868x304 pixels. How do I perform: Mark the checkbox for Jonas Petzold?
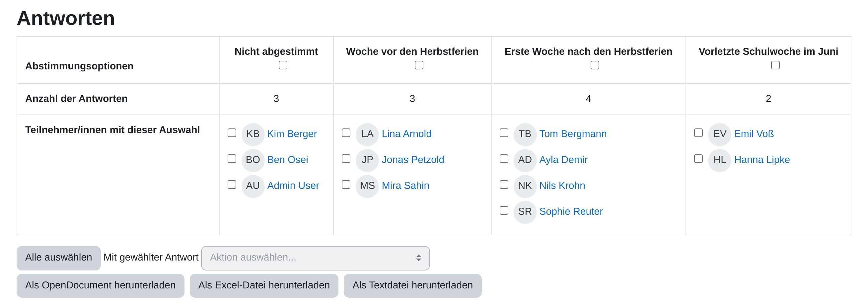346,159
